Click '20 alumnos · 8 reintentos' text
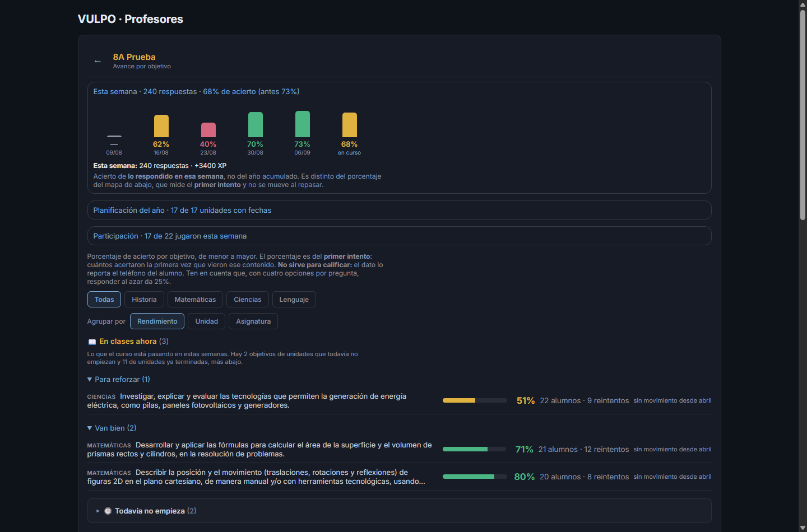This screenshot has height=532, width=807. (585, 477)
